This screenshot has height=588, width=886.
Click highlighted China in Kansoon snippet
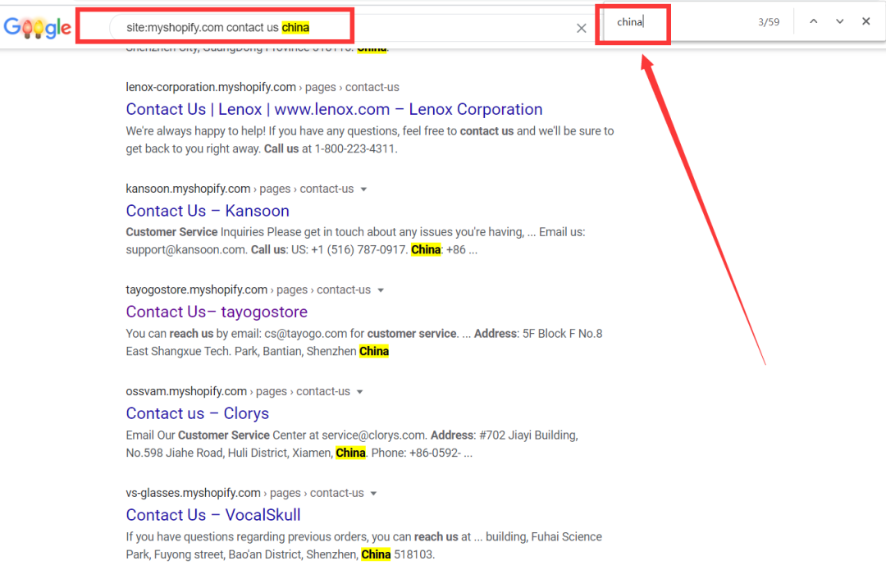point(426,249)
